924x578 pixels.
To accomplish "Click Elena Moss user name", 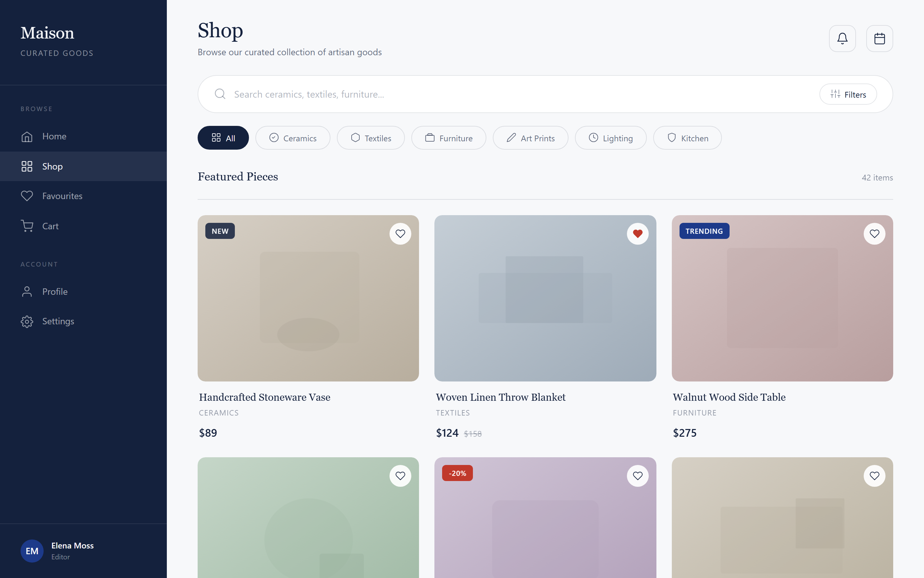I will (x=73, y=546).
